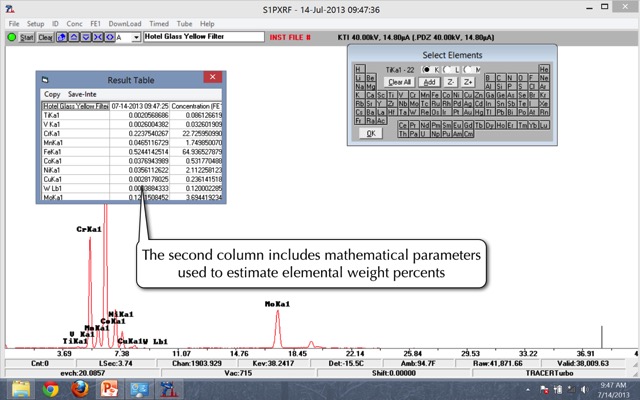Click the Z+ button
This screenshot has width=640, height=400.
pos(467,81)
